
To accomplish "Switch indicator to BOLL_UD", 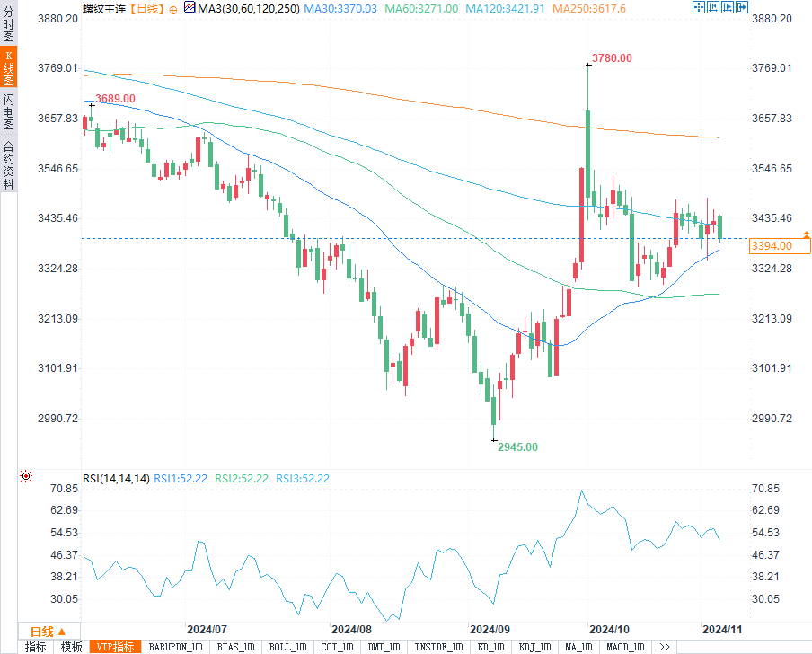I will pyautogui.click(x=287, y=647).
